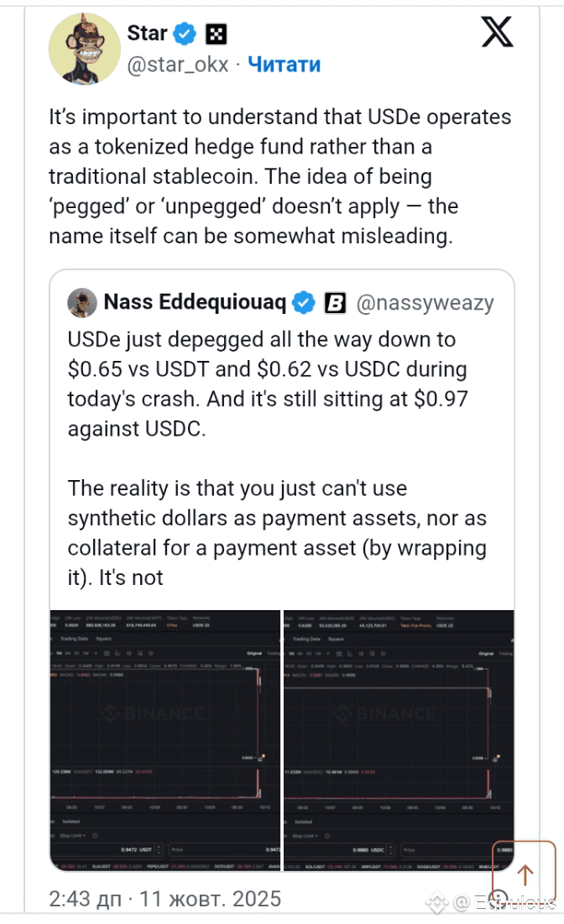Click the X logo in tweet header
Screen dimensions: 564x924
[x=498, y=34]
